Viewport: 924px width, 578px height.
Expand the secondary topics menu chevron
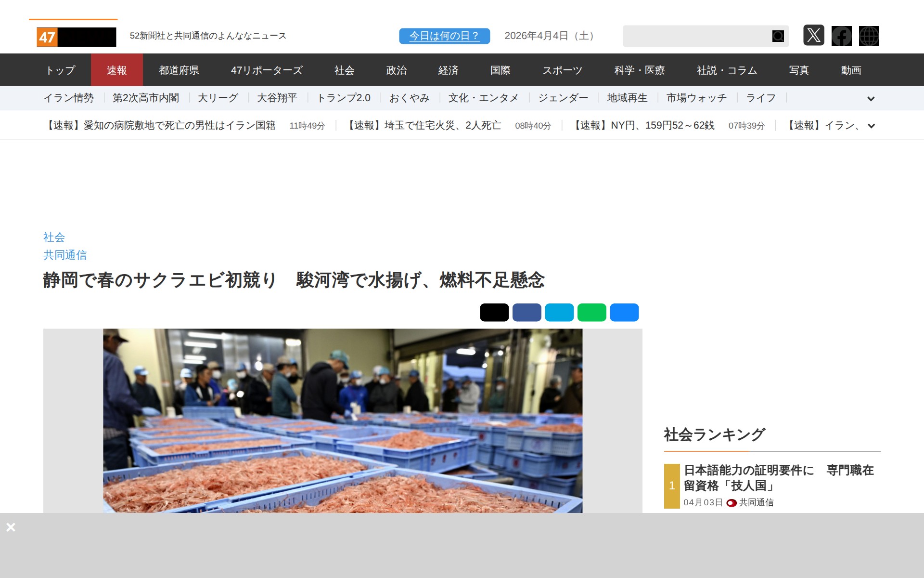click(871, 99)
